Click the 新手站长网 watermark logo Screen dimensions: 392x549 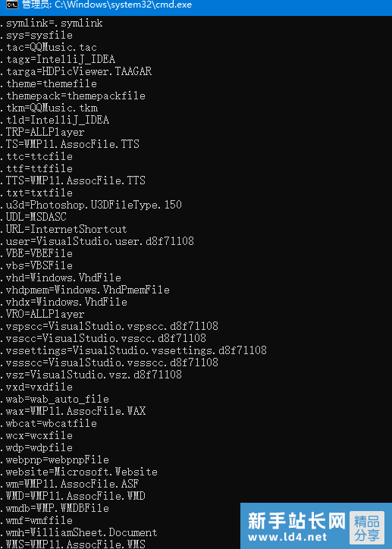tap(296, 520)
